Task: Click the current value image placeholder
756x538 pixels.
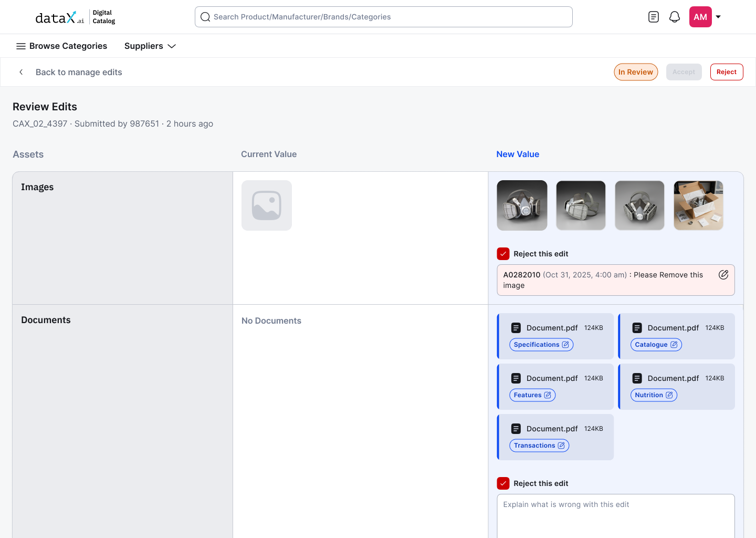Action: point(267,205)
